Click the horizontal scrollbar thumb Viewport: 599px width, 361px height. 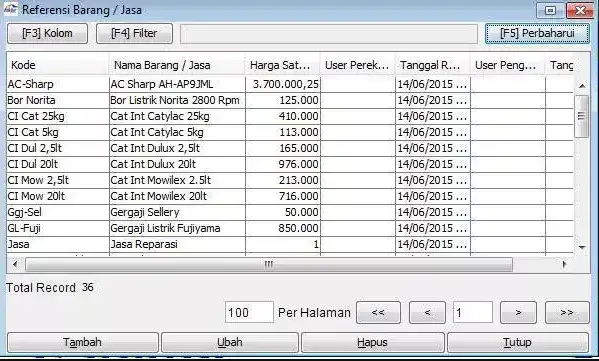click(269, 264)
